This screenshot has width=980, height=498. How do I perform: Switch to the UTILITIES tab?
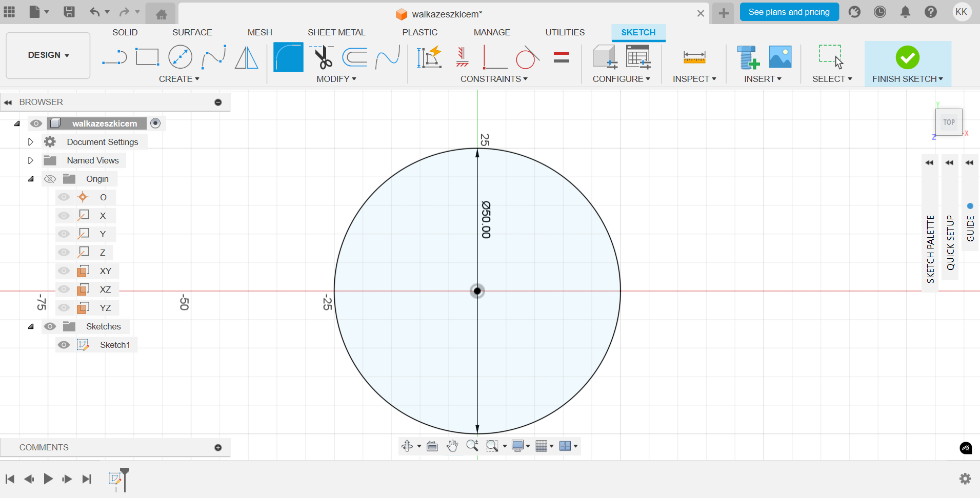coord(565,32)
